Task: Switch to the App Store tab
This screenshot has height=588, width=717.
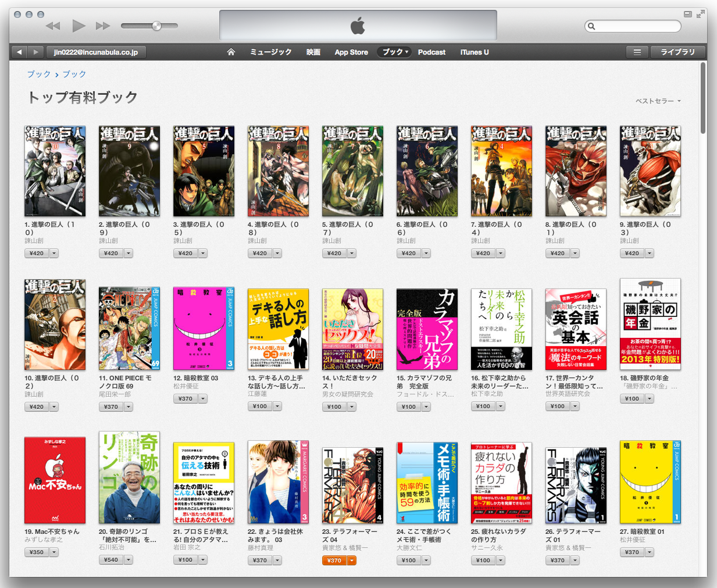Action: [351, 52]
